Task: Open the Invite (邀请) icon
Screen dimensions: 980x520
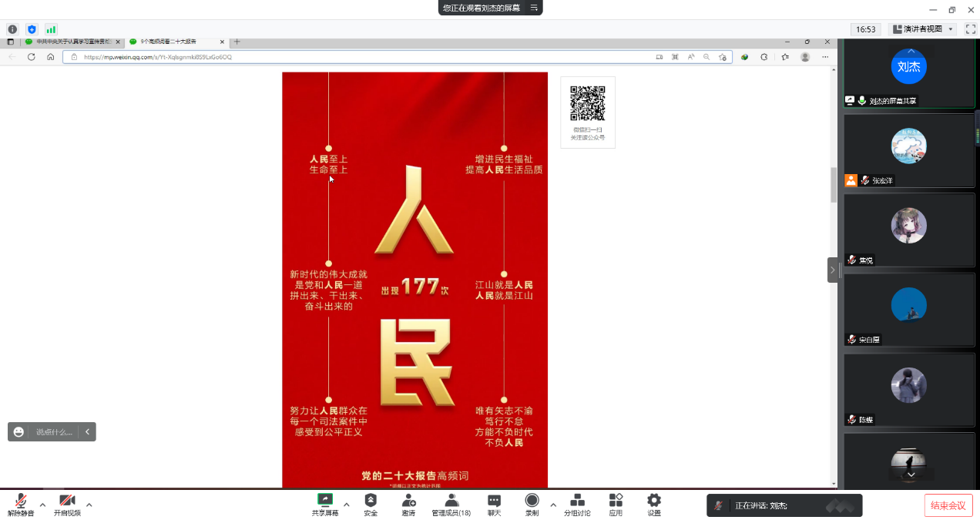Action: (409, 505)
